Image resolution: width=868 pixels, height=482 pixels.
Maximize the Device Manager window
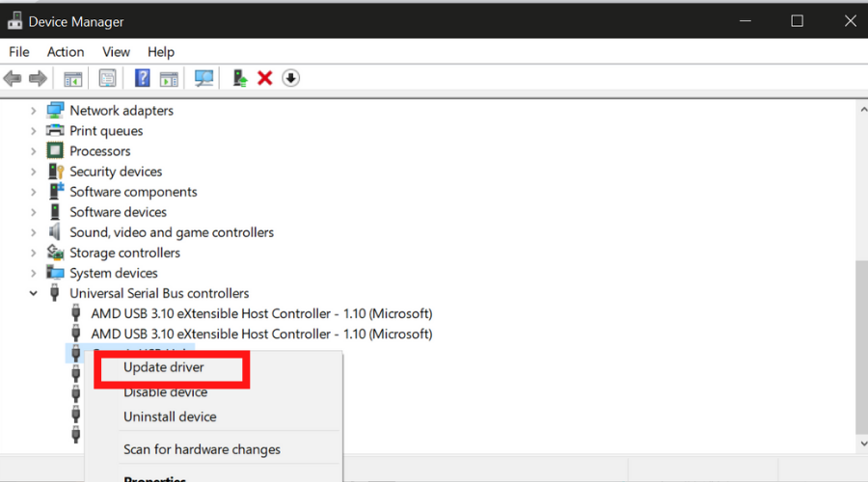tap(798, 21)
